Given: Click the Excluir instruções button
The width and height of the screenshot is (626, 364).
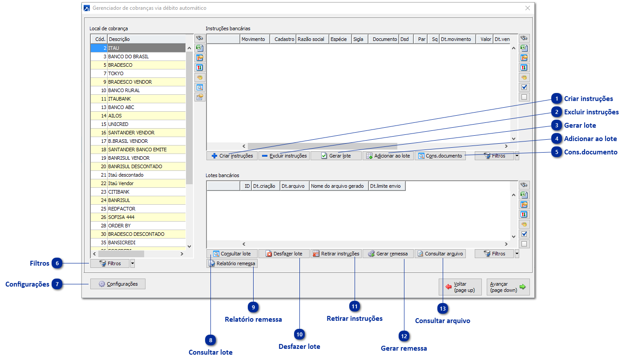Looking at the screenshot, I should click(284, 156).
